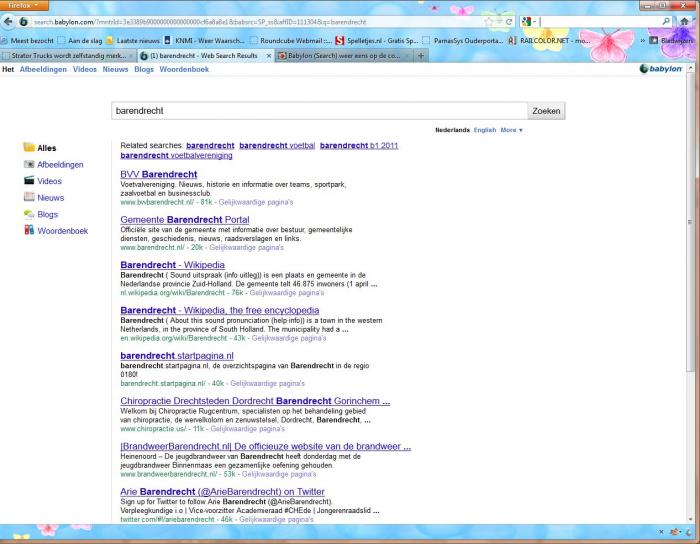Open the Roundcube Webmail bookmark
Viewport: 700px width, 544px height.
tap(291, 41)
